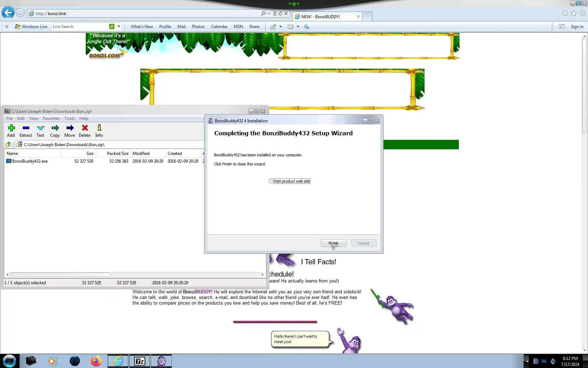Click Finish to close the setup wizard
The width and height of the screenshot is (588, 368).
[x=334, y=243]
